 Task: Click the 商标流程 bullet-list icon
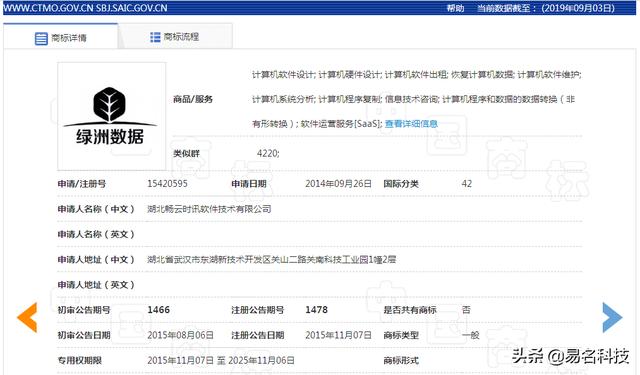(x=155, y=37)
